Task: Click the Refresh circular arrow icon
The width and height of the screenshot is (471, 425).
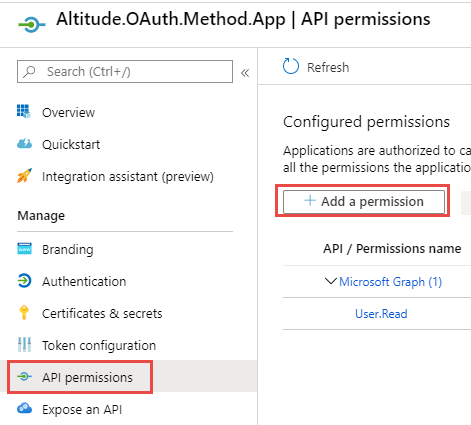Action: pyautogui.click(x=291, y=66)
